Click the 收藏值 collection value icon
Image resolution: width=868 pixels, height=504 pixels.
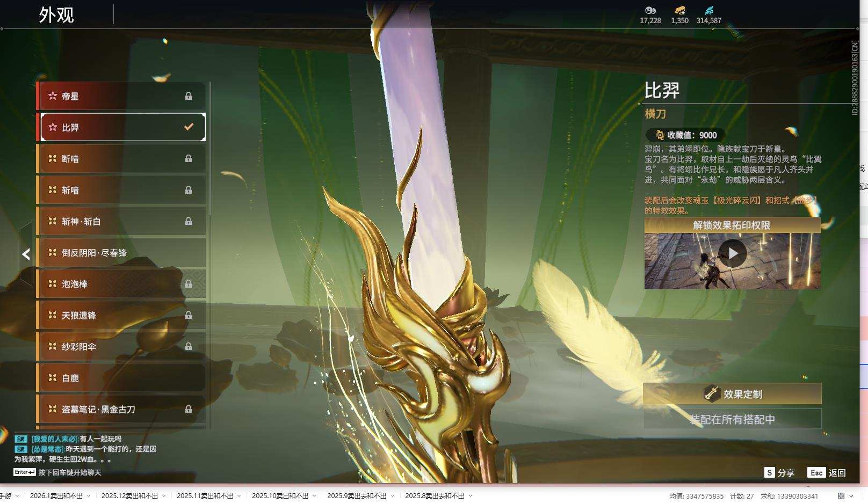pos(659,135)
